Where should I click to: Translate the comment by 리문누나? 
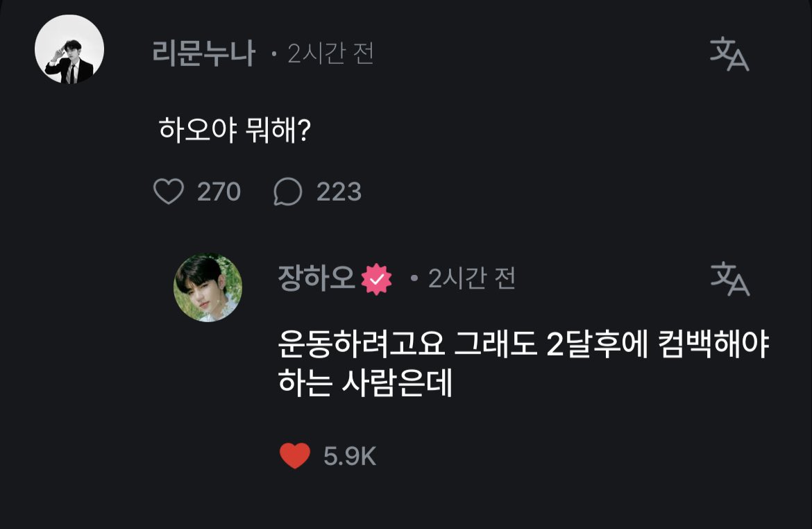coord(729,54)
